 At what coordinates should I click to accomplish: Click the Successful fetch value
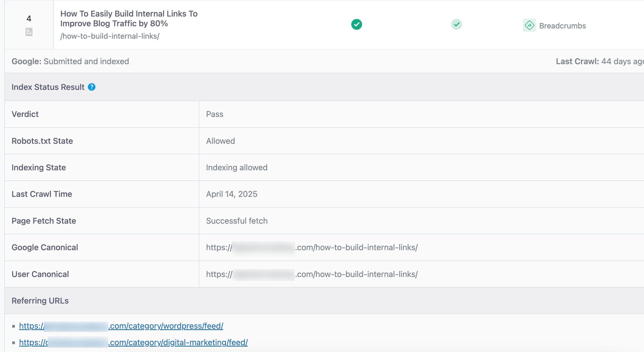[236, 221]
